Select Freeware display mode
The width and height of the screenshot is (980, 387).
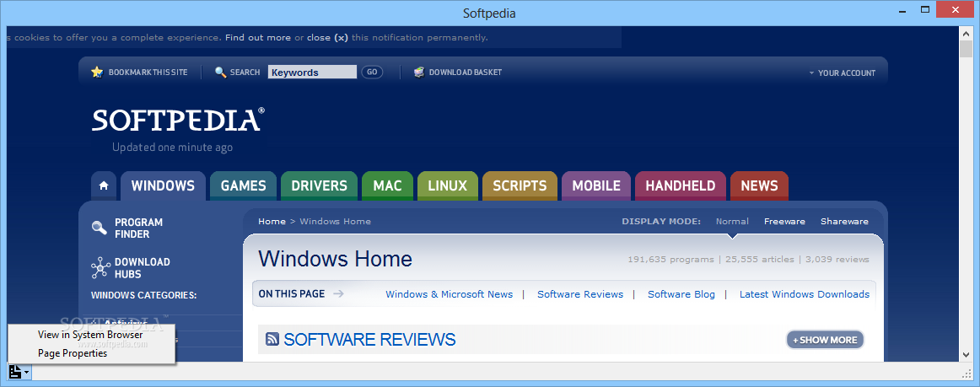[x=784, y=221]
